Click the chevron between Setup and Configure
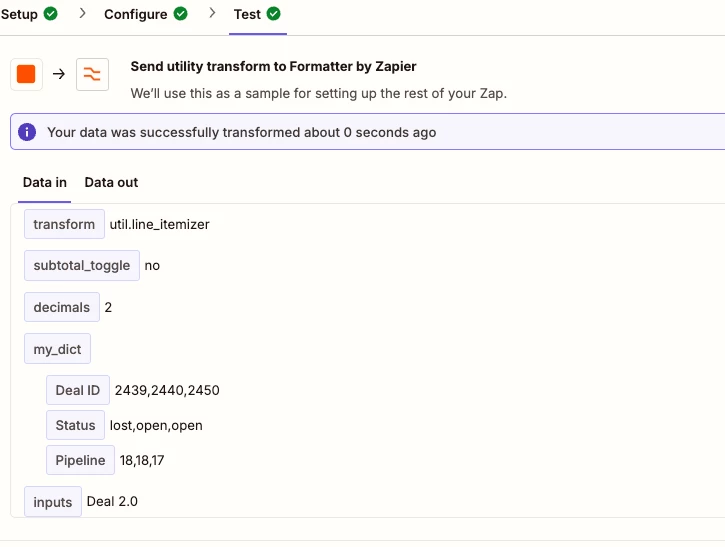The width and height of the screenshot is (725, 547). click(x=82, y=13)
